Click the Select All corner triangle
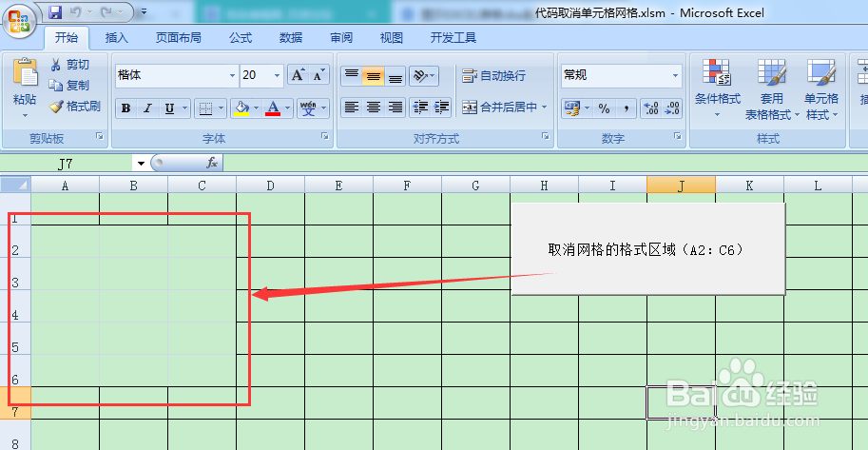Image resolution: width=868 pixels, height=450 pixels. (x=15, y=186)
